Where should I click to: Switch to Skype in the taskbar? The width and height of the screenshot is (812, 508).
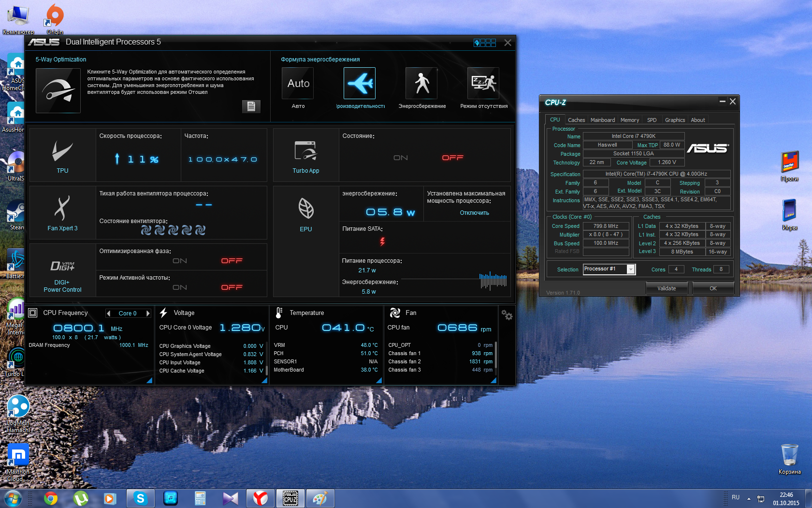(x=140, y=498)
